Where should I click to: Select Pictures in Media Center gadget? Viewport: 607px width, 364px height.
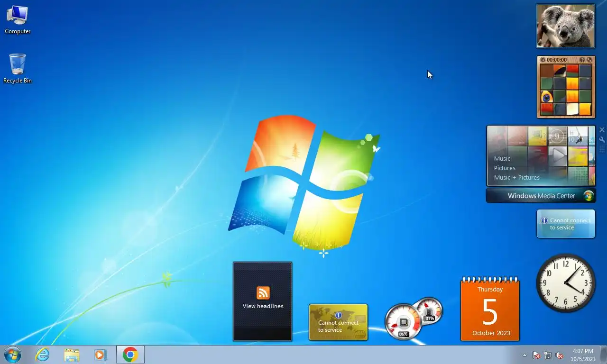[505, 168]
